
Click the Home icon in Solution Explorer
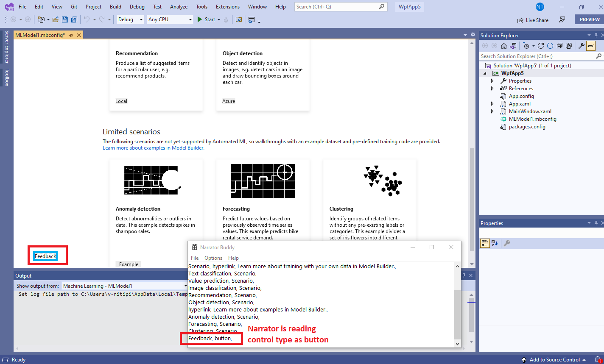coord(504,45)
